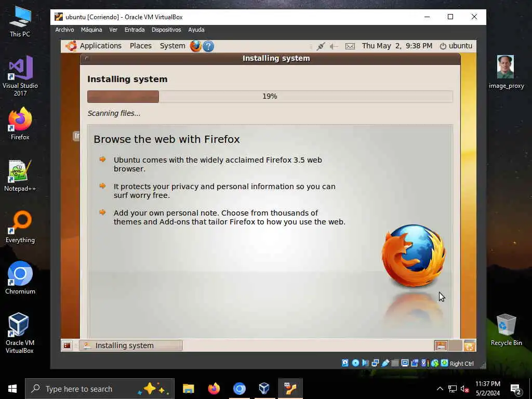The image size is (532, 399).
Task: Open the blue help icon in Ubuntu panel
Action: pyautogui.click(x=208, y=46)
